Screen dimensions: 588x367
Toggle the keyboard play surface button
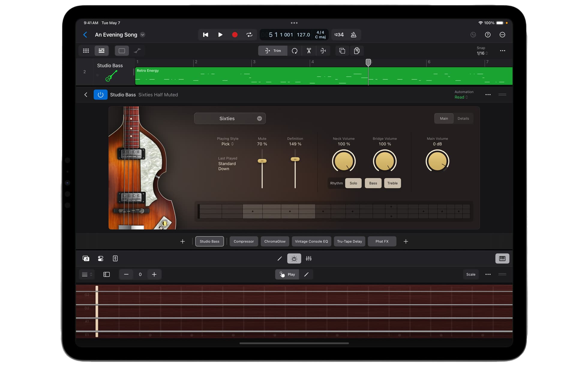point(502,259)
